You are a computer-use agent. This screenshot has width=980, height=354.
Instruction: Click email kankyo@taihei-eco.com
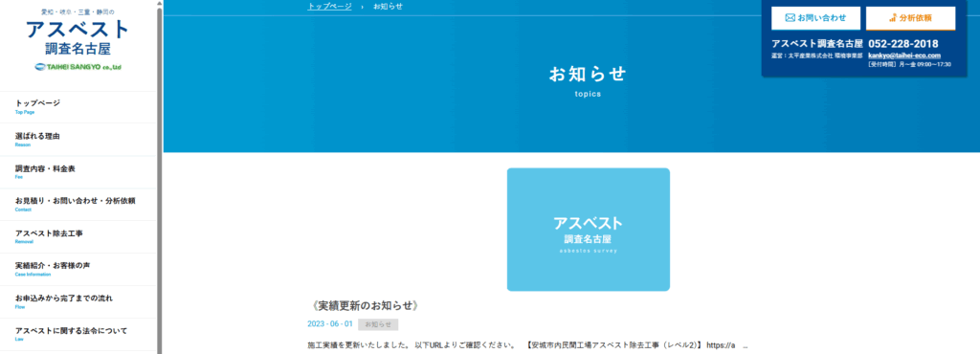tap(904, 55)
